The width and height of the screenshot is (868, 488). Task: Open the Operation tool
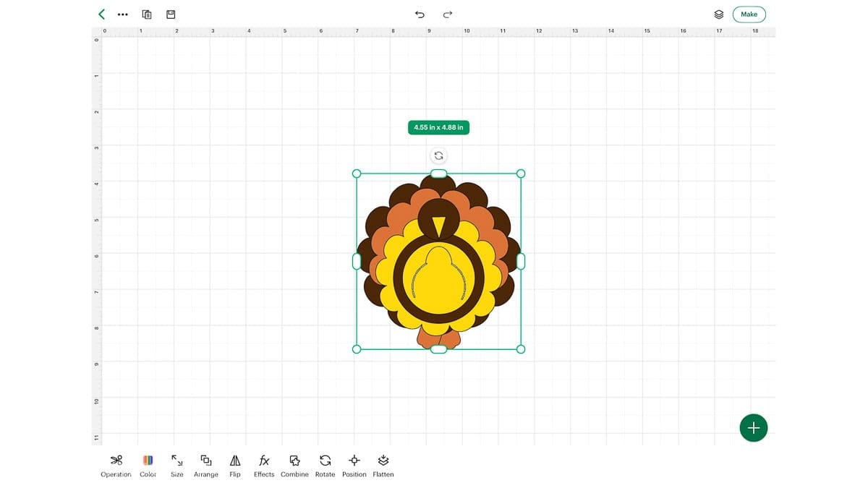[116, 466]
